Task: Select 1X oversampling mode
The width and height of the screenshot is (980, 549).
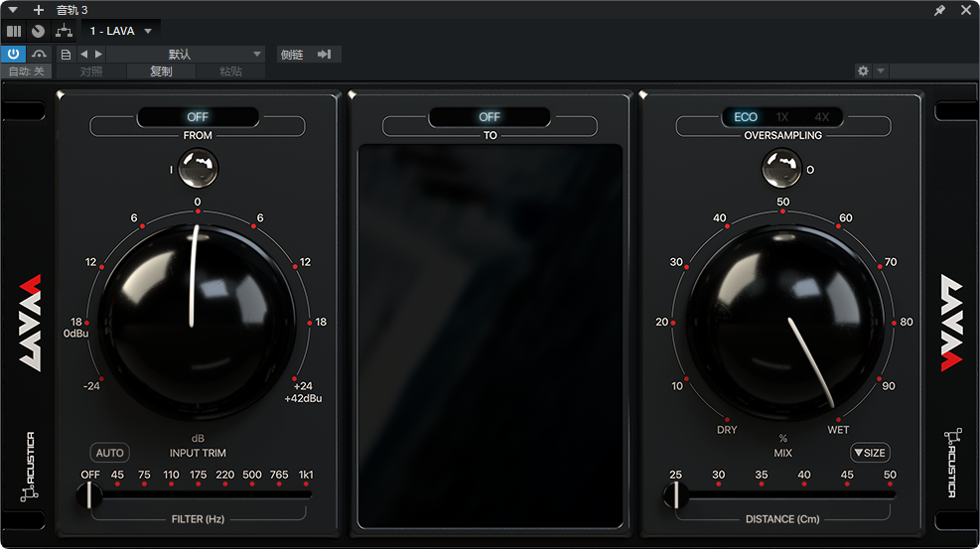Action: [782, 117]
